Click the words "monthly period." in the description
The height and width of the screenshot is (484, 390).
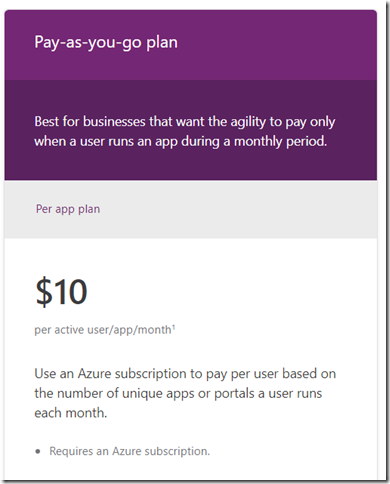pos(280,142)
